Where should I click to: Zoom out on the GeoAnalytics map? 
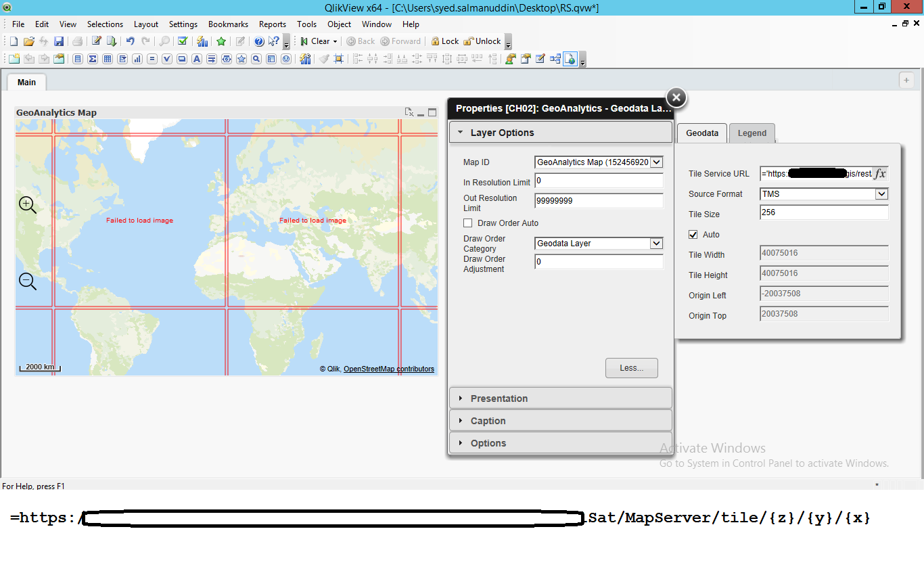[x=28, y=281]
